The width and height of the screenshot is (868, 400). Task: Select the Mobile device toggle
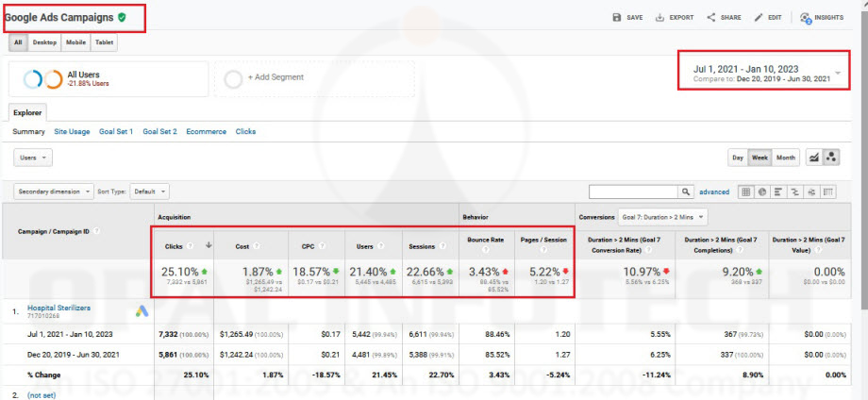(x=75, y=42)
